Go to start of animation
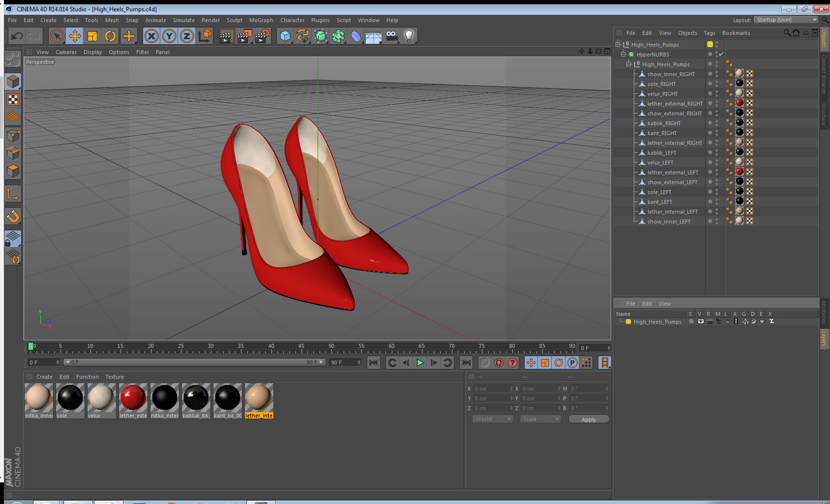 [374, 363]
